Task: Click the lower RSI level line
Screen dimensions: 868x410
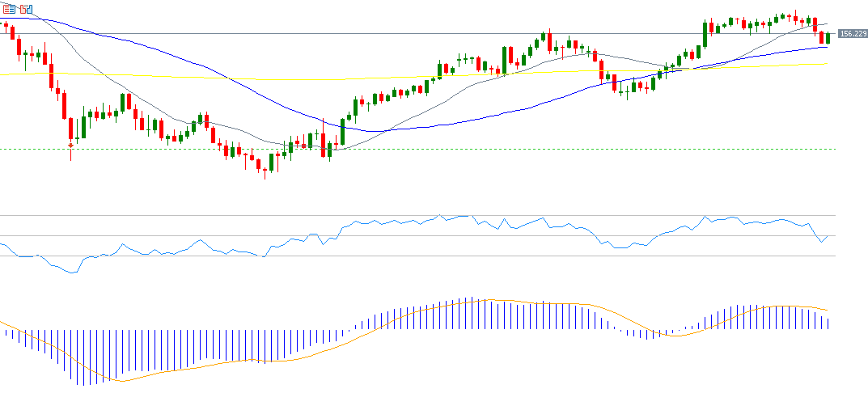Action: pos(404,256)
